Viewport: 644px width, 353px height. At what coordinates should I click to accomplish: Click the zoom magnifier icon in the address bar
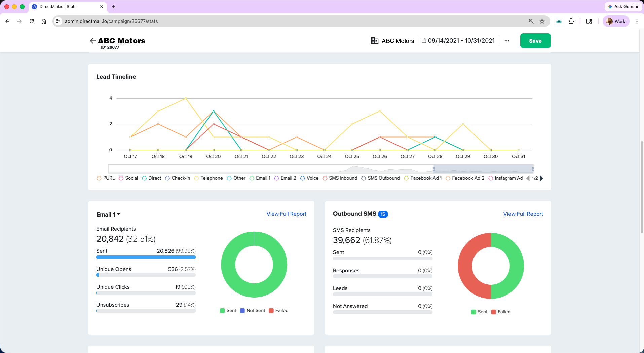click(531, 21)
